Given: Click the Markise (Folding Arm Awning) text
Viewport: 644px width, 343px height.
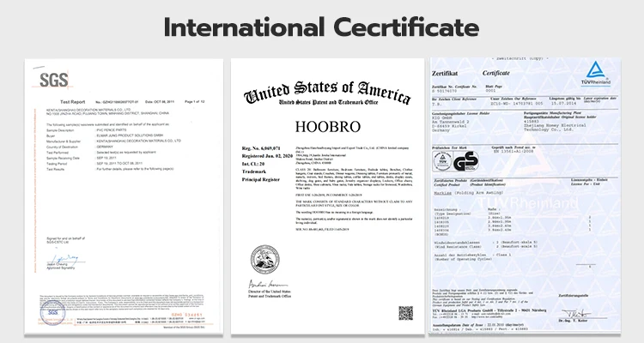Looking at the screenshot, I should 468,192.
